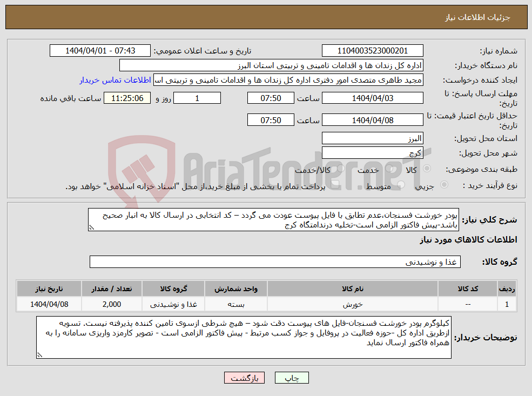
Task: Click the remaining time field 11:25:06
Action: pos(127,98)
